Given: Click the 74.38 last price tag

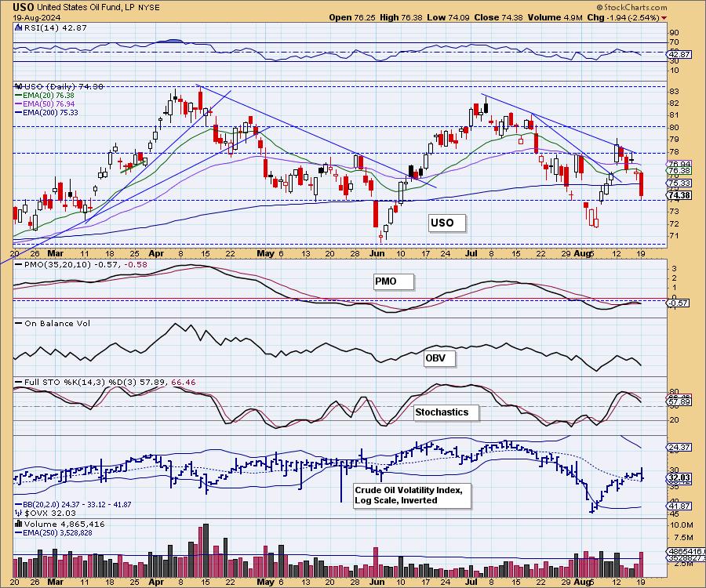Looking at the screenshot, I should point(680,195).
